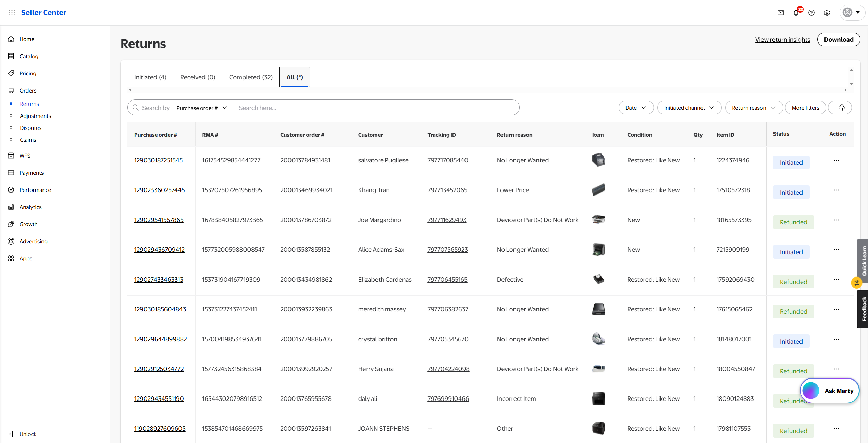This screenshot has width=868, height=443.
Task: Open action menu for Joe Margardino row
Action: (836, 220)
